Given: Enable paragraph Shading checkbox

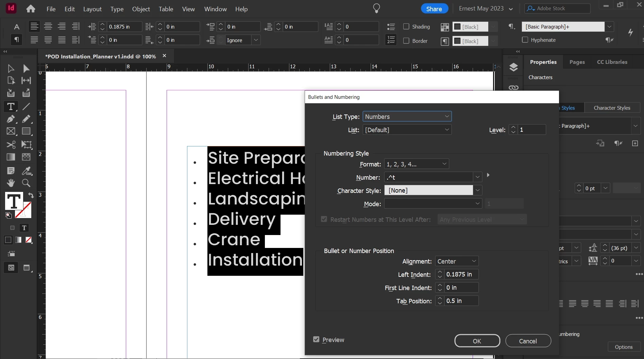Looking at the screenshot, I should coord(406,26).
